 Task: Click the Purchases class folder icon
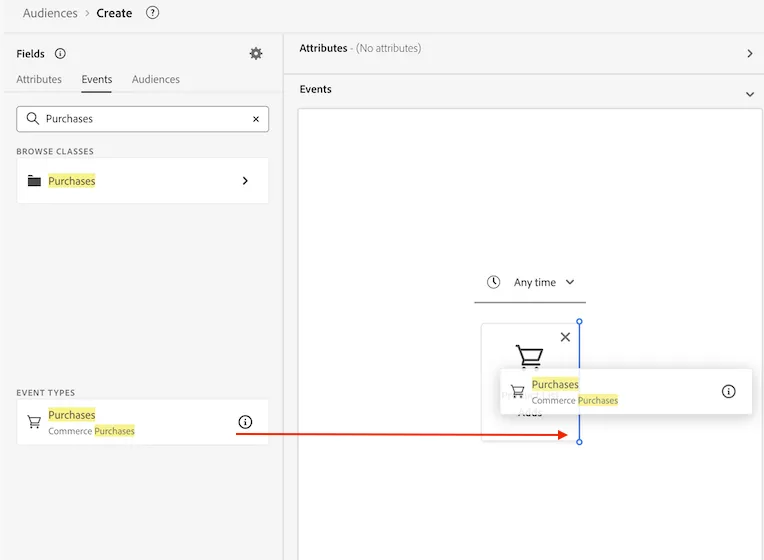(x=34, y=180)
